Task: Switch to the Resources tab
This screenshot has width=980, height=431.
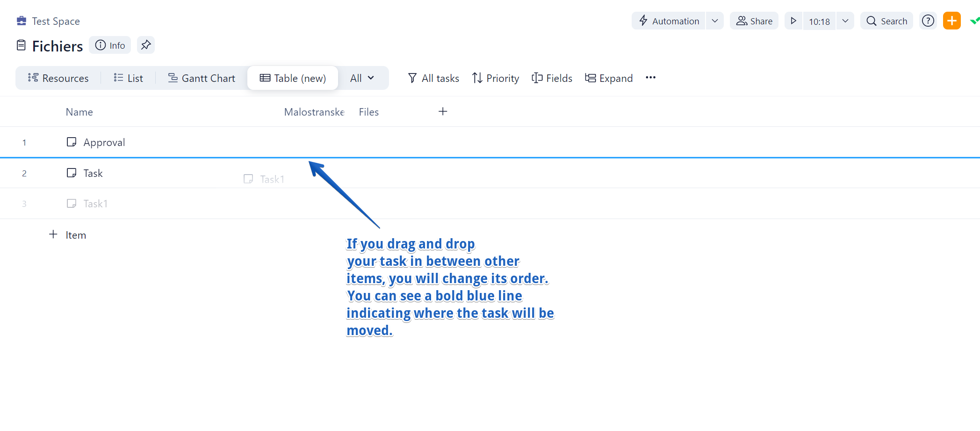Action: point(58,78)
